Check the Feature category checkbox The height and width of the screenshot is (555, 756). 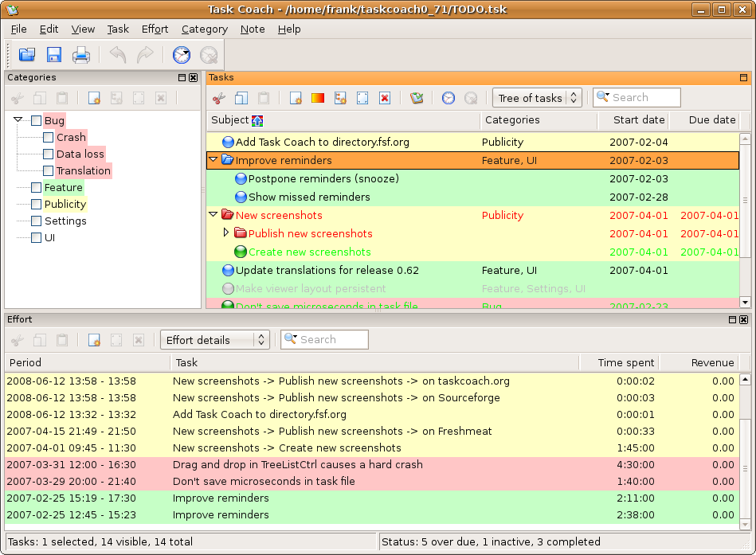click(36, 188)
